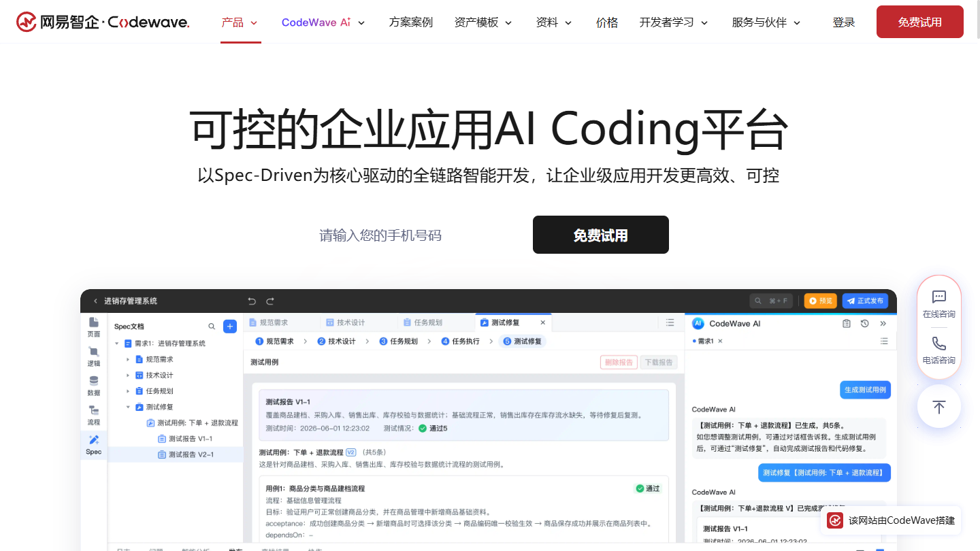Select the 数据 sidebar icon
This screenshot has height=551, width=980.
point(94,386)
